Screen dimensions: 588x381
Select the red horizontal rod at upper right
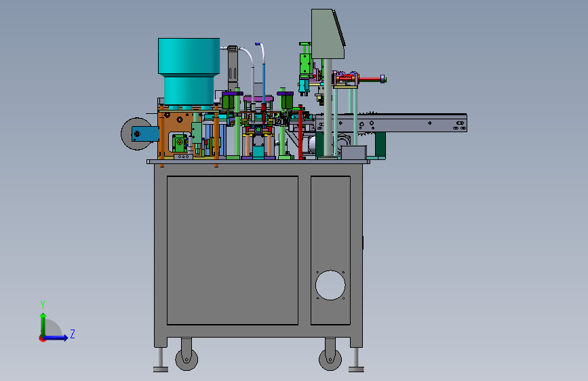tap(371, 79)
